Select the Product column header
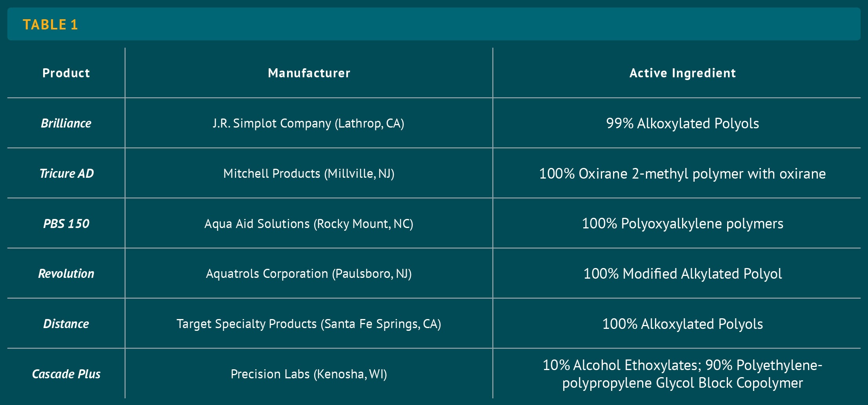 pyautogui.click(x=66, y=73)
